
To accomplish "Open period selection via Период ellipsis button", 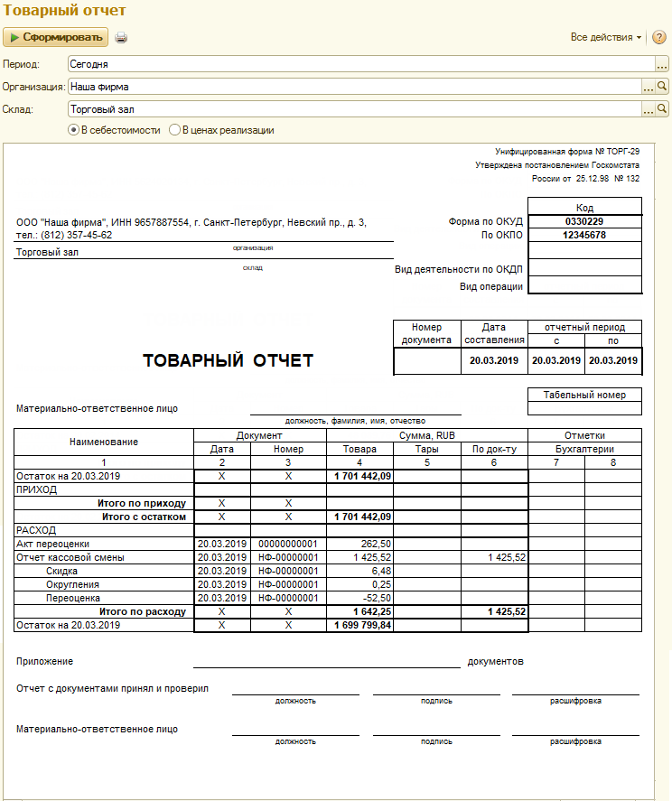I will click(662, 64).
